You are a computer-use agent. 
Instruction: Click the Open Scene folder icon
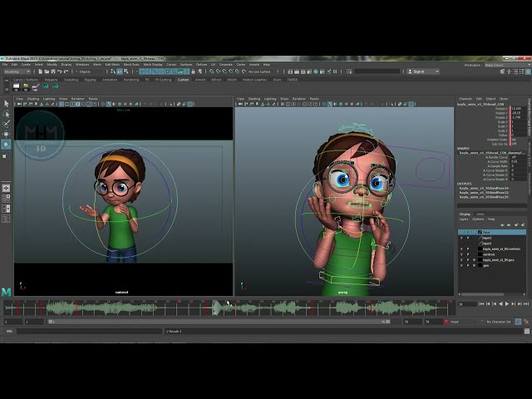47,71
